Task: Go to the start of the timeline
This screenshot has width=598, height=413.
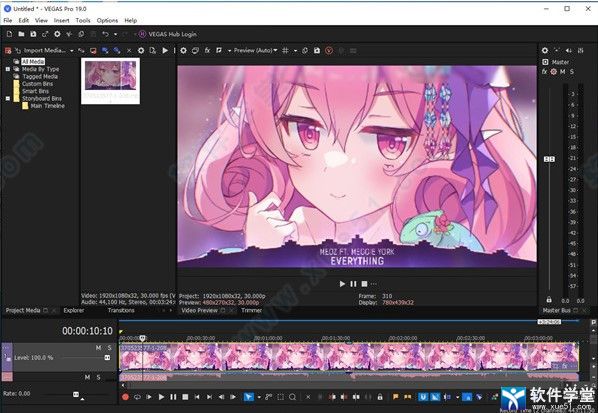Action: (197, 397)
